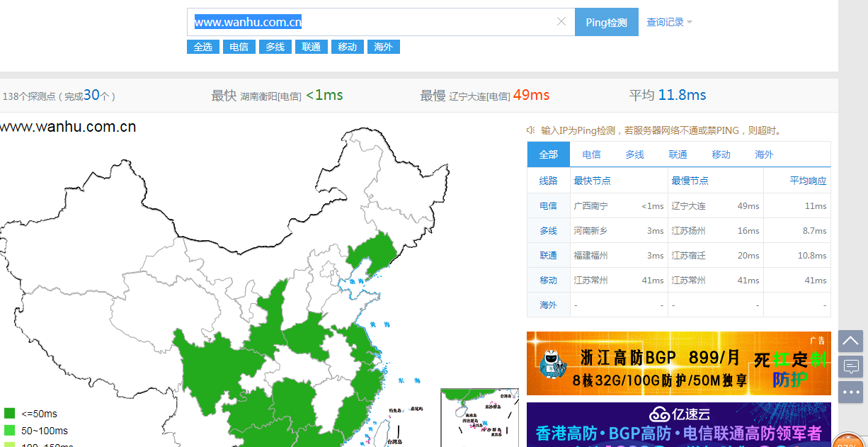
Task: Click the speaker icon beside the Ping notice
Action: tap(530, 130)
